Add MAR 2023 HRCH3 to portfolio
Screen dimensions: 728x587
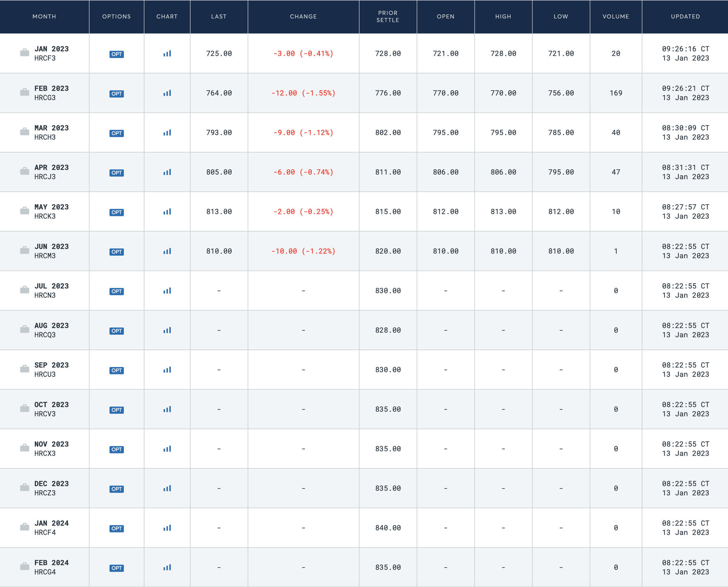tap(24, 132)
